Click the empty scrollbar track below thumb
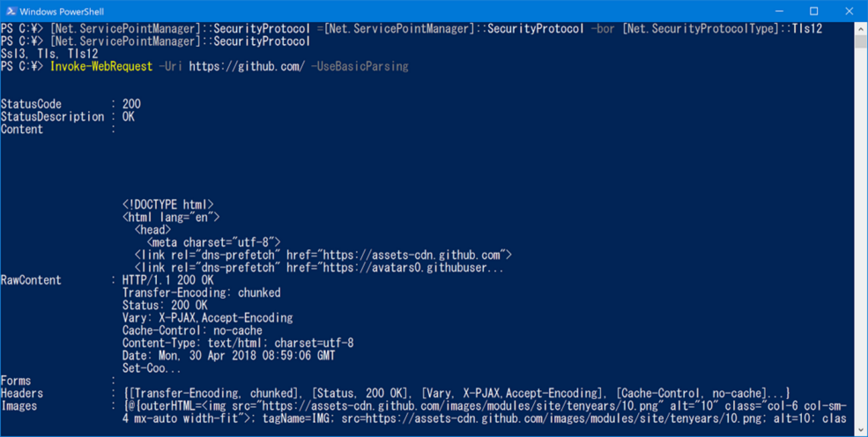Screen dimensions: 868x437 (861, 234)
